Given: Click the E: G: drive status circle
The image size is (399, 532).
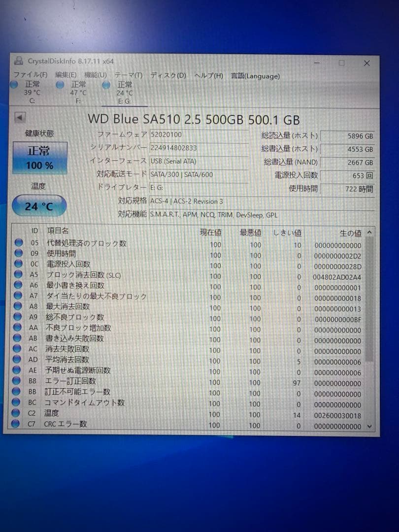Looking at the screenshot, I should (106, 85).
